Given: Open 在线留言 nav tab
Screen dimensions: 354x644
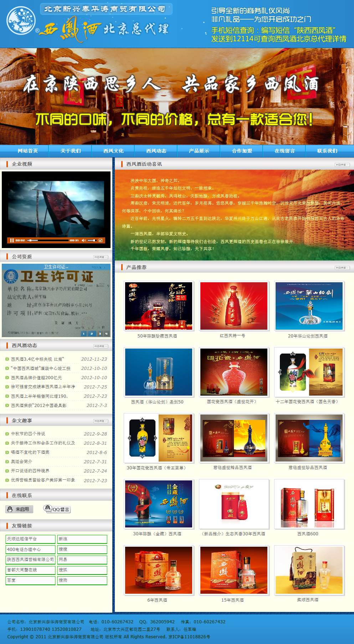Looking at the screenshot, I should click(x=284, y=151).
